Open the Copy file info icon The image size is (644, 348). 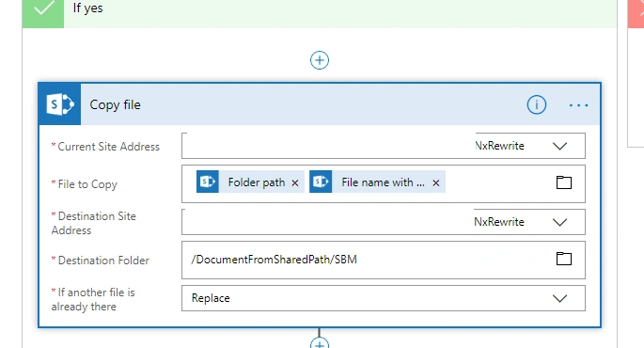(x=537, y=104)
